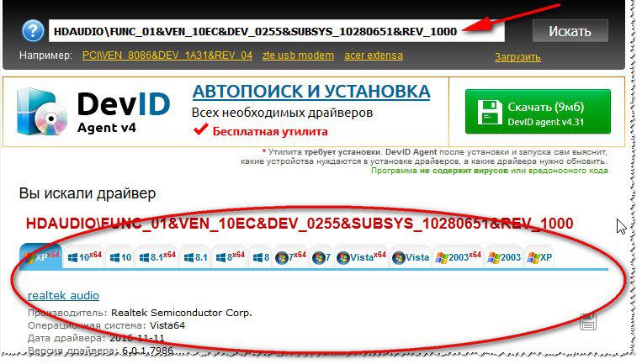642x364 pixels.
Task: Click the Vista64 operating system value
Action: 167,325
